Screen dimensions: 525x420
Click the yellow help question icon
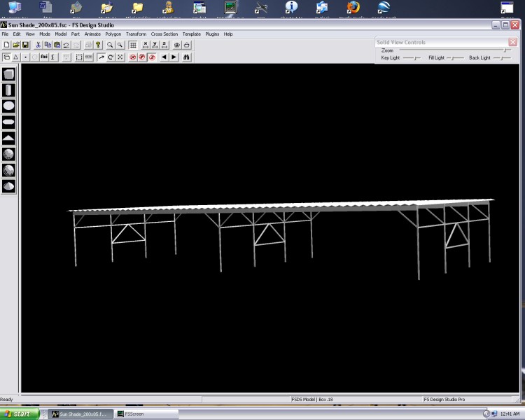[98, 45]
